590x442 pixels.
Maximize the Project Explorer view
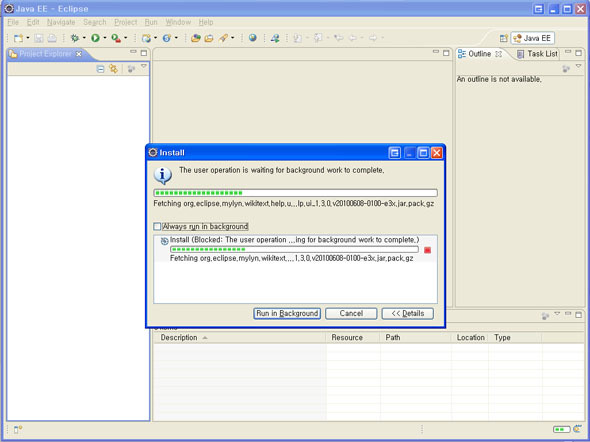pos(144,53)
